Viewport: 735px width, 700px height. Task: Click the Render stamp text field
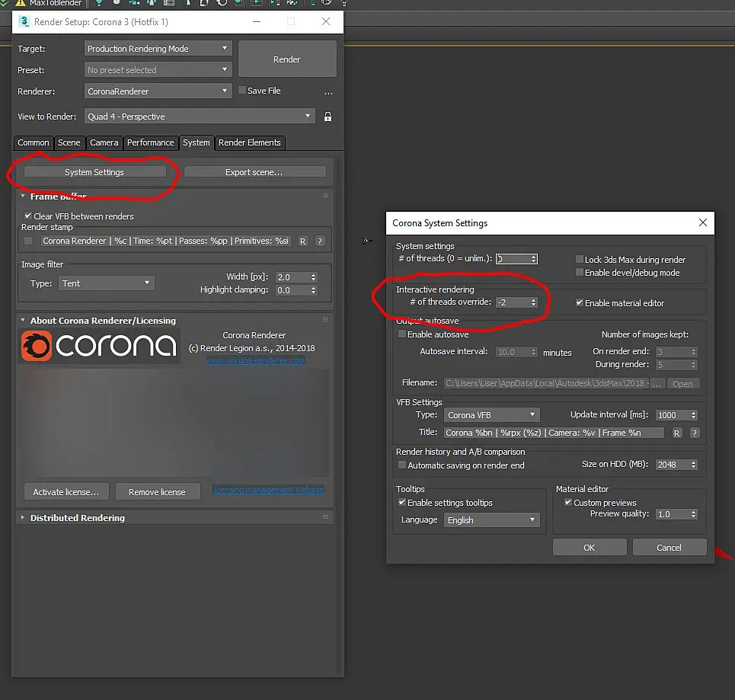coord(166,241)
